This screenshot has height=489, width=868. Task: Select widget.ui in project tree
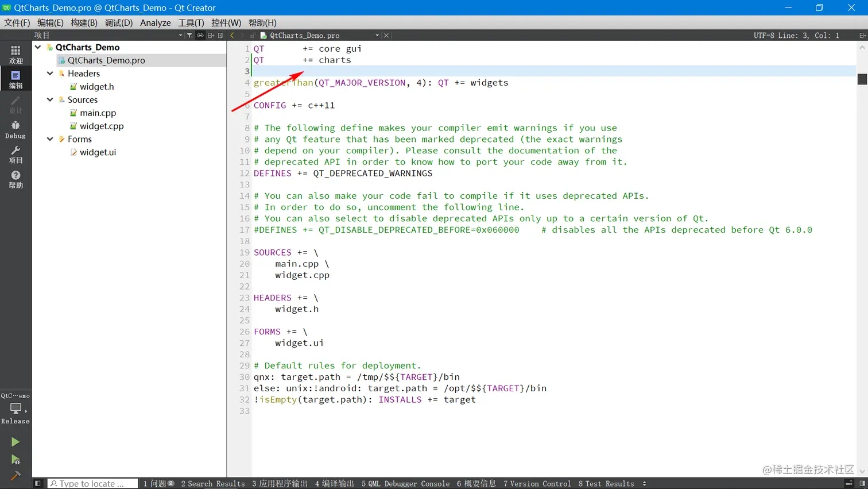click(98, 152)
